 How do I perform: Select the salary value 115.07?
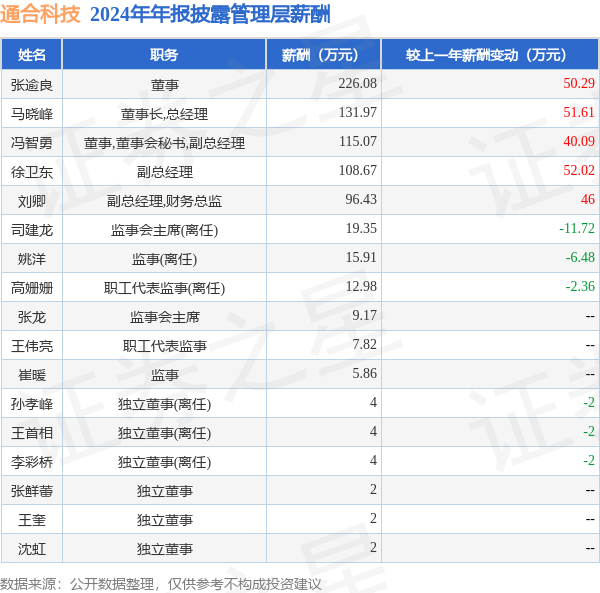click(x=357, y=142)
